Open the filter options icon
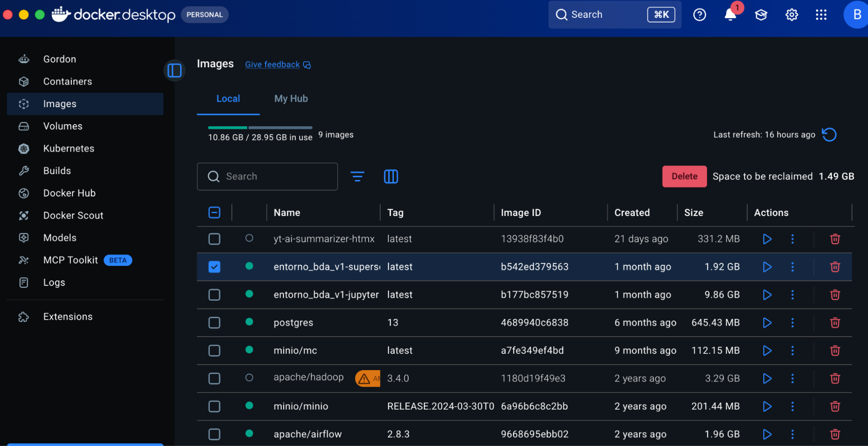 [x=357, y=177]
